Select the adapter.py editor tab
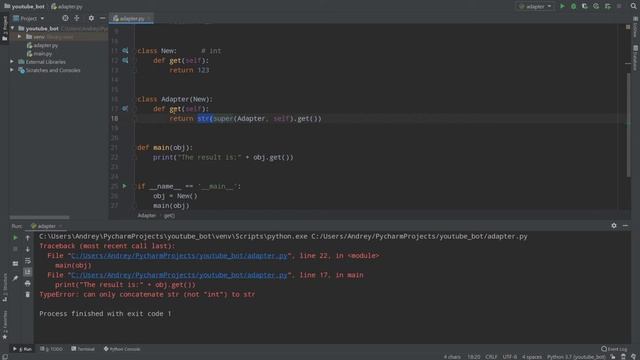Viewport: 640px width, 360px height. click(x=131, y=18)
